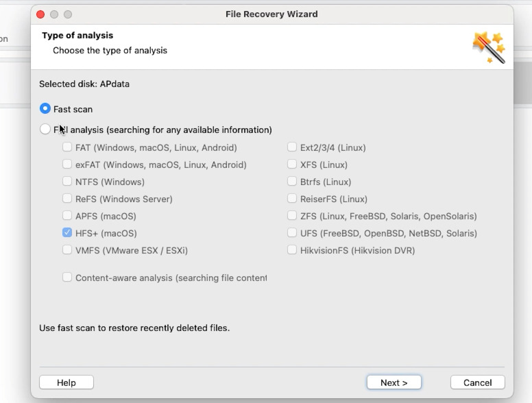Viewport: 532px width, 403px height.
Task: Proceed with the Next > button
Action: (x=394, y=382)
